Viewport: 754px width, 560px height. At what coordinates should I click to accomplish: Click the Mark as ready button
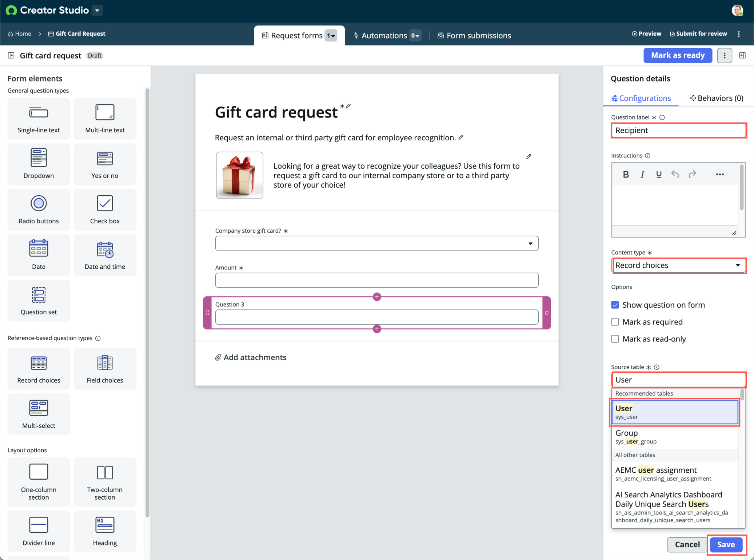click(678, 55)
